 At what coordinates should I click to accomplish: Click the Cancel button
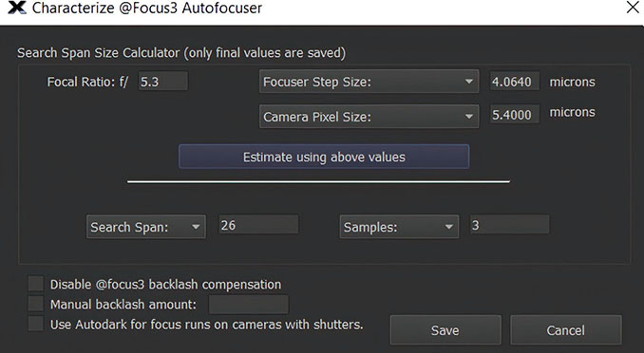pos(565,330)
